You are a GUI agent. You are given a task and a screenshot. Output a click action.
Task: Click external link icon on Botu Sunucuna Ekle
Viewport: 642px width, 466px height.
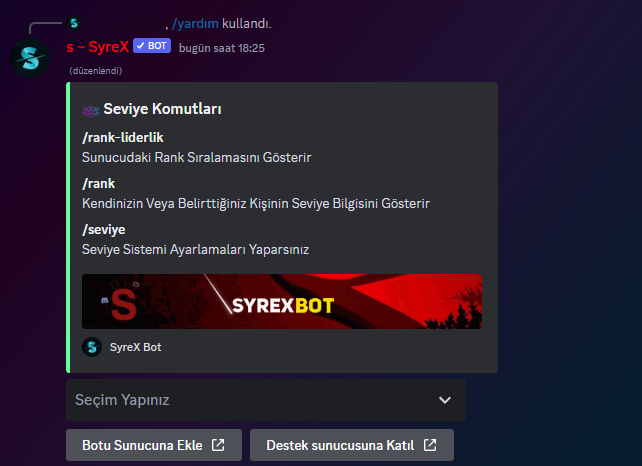point(218,445)
